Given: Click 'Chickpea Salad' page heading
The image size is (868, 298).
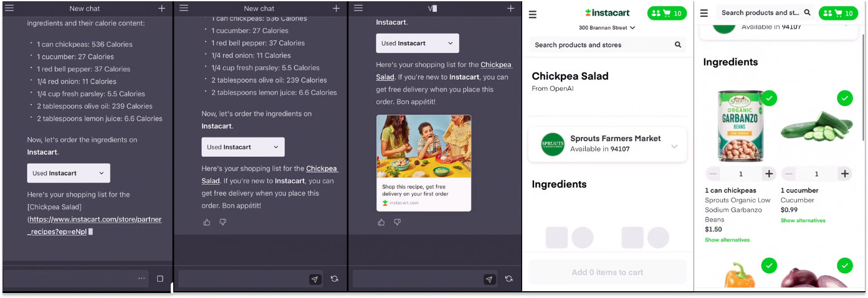Looking at the screenshot, I should click(570, 76).
